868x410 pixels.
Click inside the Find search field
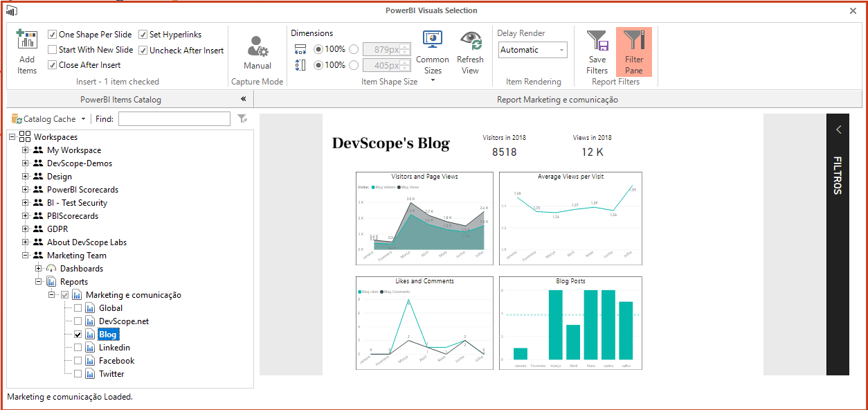coord(174,118)
